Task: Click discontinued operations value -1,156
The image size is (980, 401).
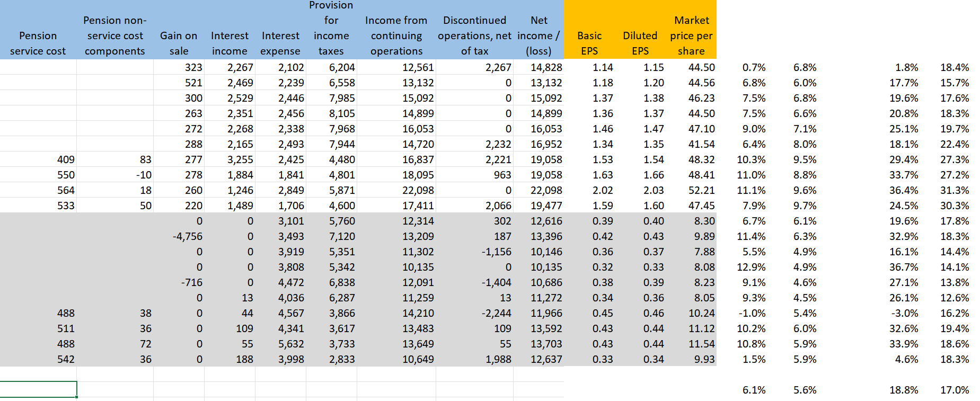Action: pyautogui.click(x=497, y=252)
